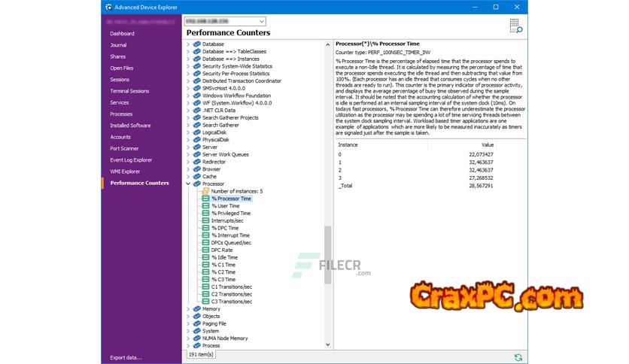Click the Server Work Queues category icon
The height and width of the screenshot is (364, 629).
(x=196, y=154)
